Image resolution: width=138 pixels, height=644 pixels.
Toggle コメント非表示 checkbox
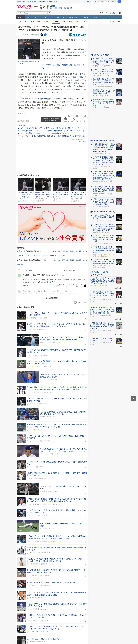75,302
